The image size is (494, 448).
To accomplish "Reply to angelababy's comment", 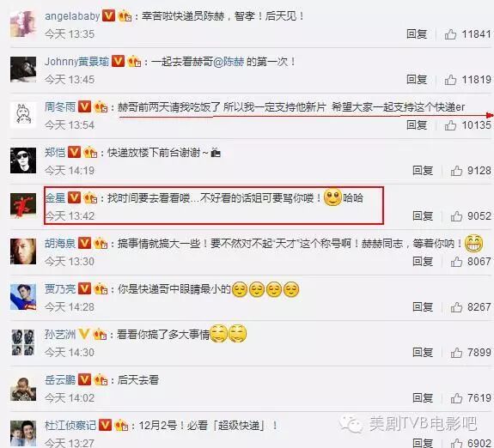I will click(417, 34).
